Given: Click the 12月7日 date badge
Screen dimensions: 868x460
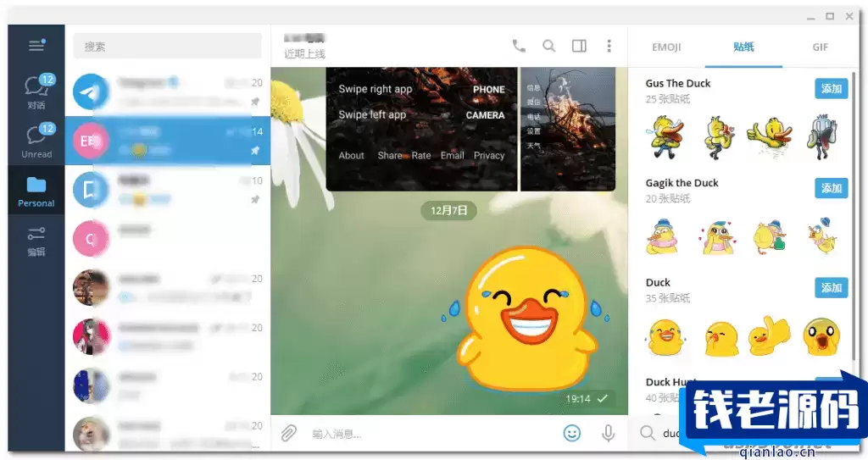Looking at the screenshot, I should click(449, 210).
